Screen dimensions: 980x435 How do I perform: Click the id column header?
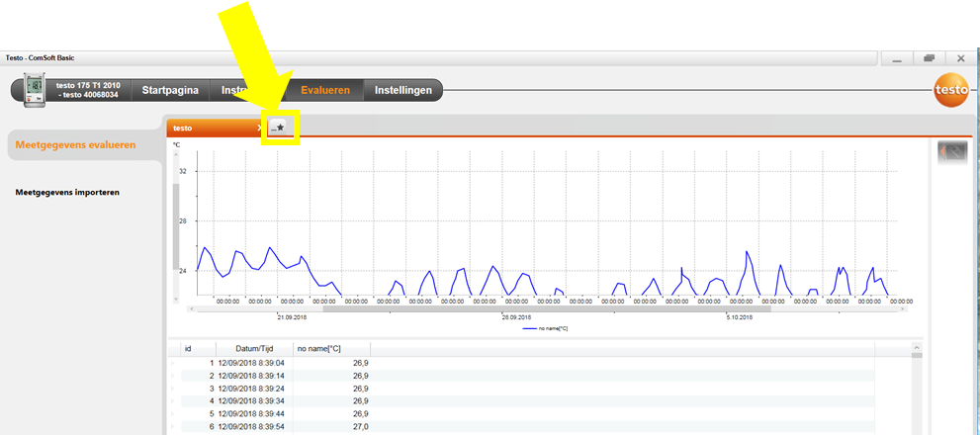click(188, 348)
